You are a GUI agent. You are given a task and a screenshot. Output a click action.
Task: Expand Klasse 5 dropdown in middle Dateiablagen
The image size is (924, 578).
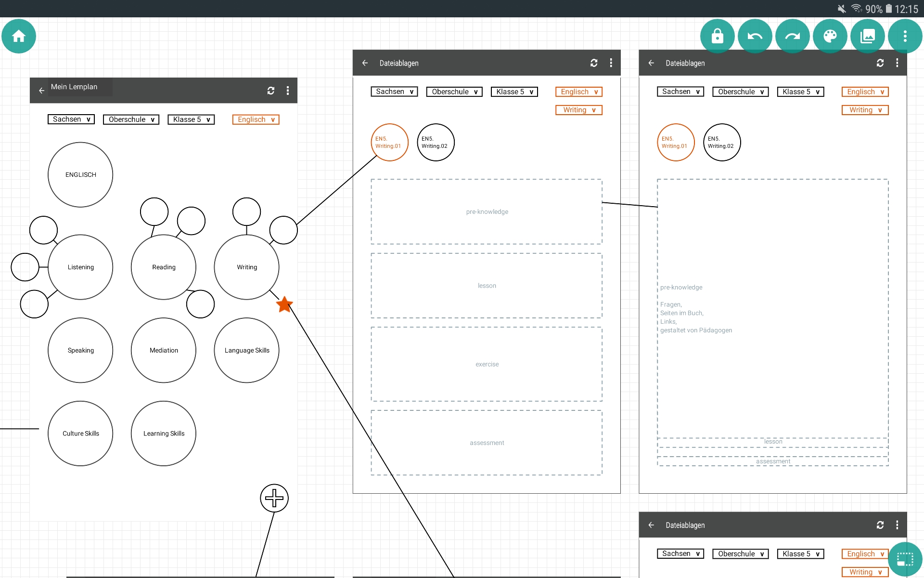pos(514,92)
